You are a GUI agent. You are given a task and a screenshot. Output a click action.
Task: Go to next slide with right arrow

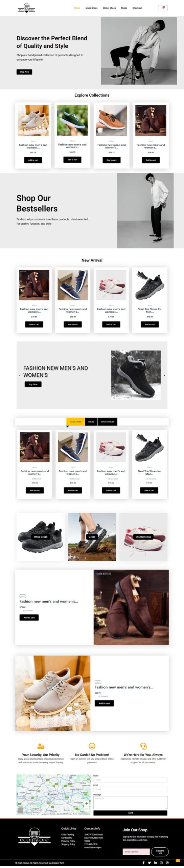pos(164,375)
